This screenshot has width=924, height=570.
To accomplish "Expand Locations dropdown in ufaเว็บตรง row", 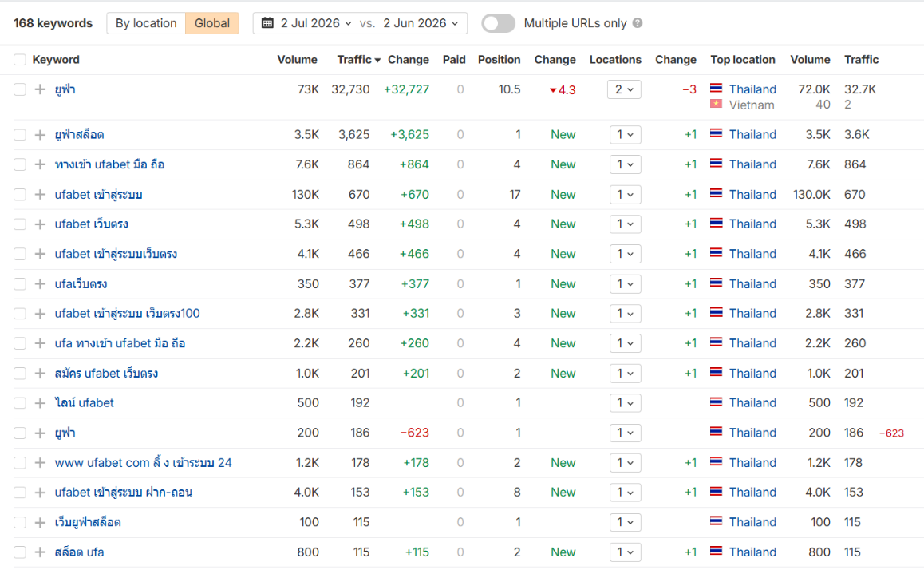I will (x=626, y=284).
